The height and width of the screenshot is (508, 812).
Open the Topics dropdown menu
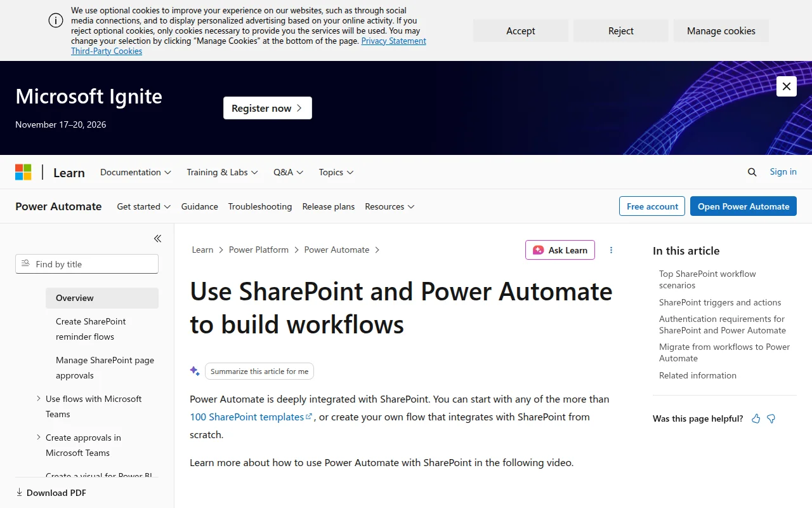point(336,172)
